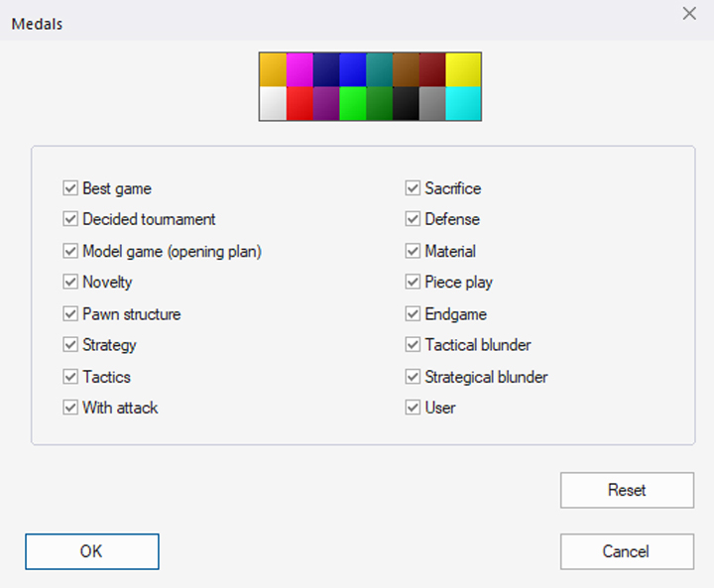The width and height of the screenshot is (714, 588).
Task: Click the black color swatch
Action: tap(406, 103)
